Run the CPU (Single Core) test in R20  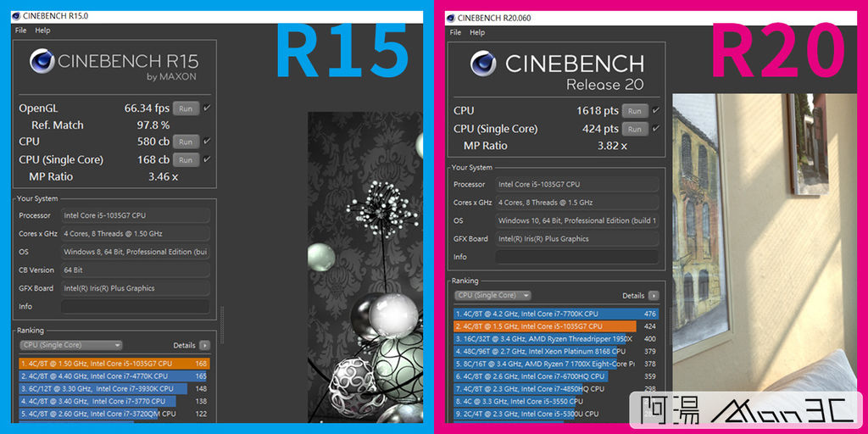(634, 129)
